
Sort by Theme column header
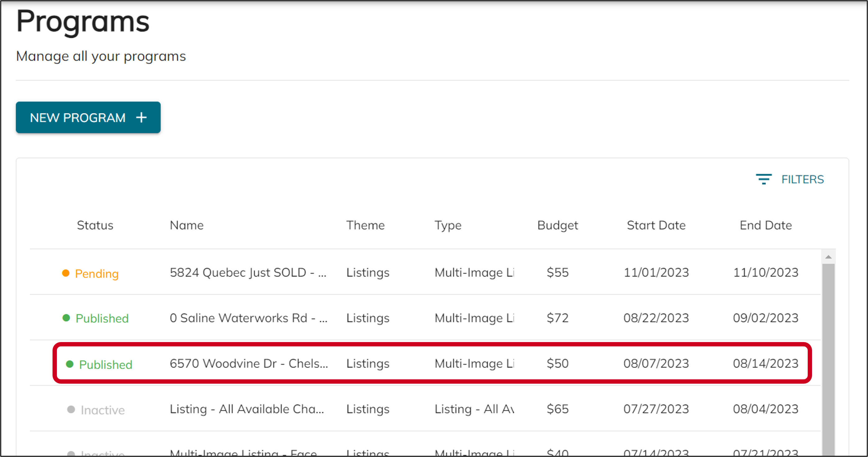point(365,225)
